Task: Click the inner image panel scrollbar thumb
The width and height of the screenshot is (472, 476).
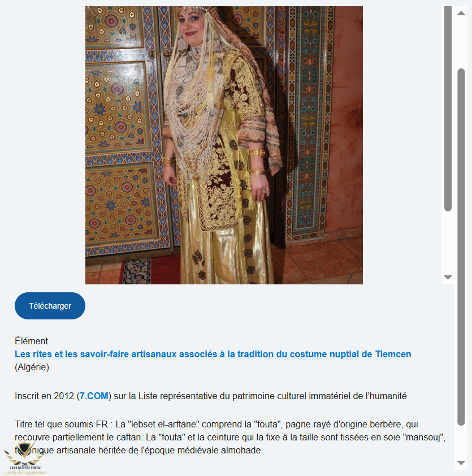Action: pyautogui.click(x=448, y=109)
